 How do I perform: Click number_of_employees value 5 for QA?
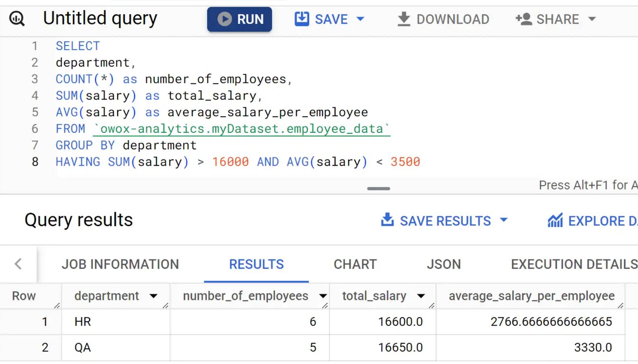point(313,348)
